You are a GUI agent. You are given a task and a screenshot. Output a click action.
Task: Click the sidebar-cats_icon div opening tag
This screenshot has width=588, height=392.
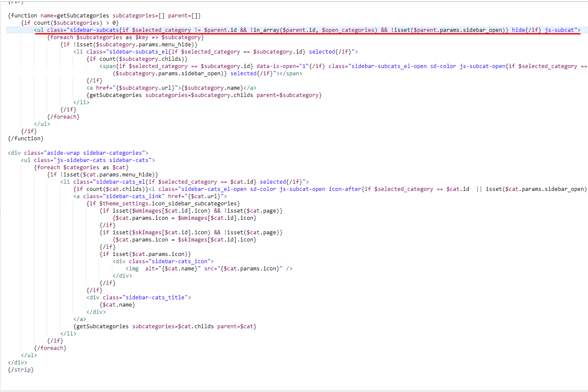(x=163, y=261)
